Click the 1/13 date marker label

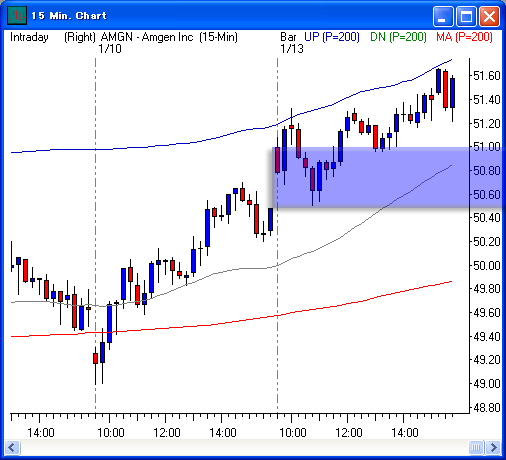click(x=292, y=49)
